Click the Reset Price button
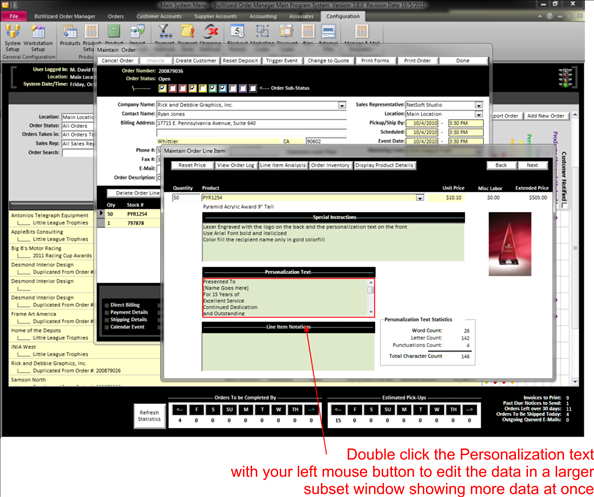594x497 pixels. 192,165
